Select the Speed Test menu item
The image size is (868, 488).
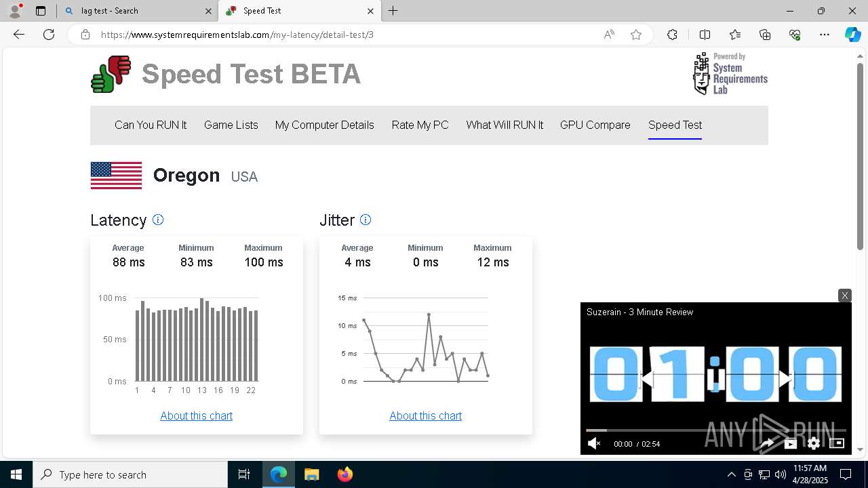coord(675,125)
